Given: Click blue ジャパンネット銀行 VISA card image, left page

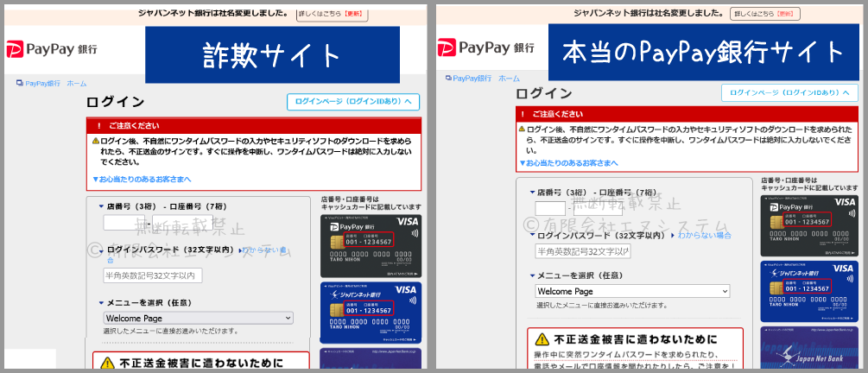Looking at the screenshot, I should (x=371, y=313).
